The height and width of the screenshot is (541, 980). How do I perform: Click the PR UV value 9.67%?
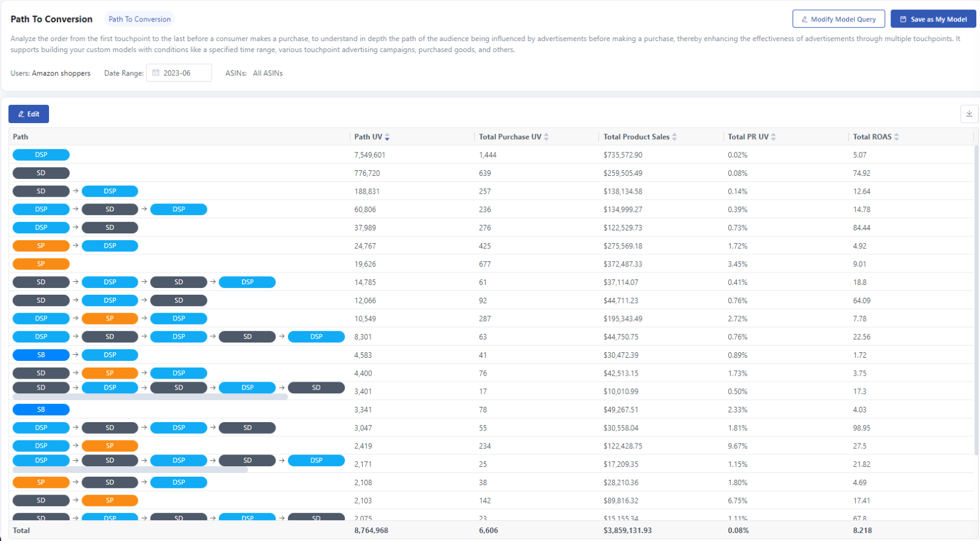pyautogui.click(x=737, y=446)
